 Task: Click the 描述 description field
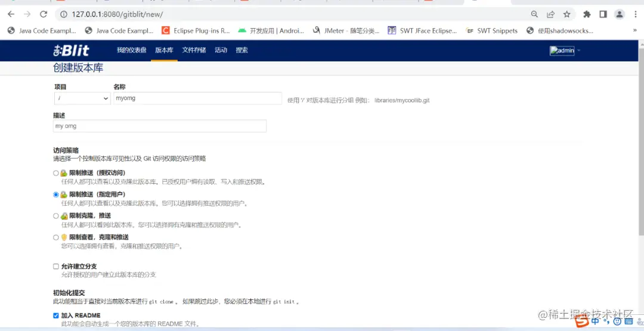pos(160,126)
